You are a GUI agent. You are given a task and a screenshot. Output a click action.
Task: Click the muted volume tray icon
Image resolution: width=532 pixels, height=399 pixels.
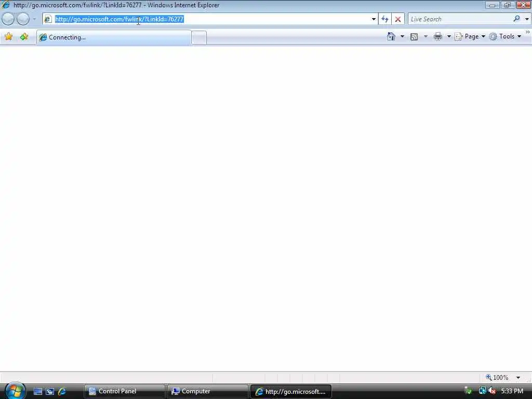pos(492,391)
